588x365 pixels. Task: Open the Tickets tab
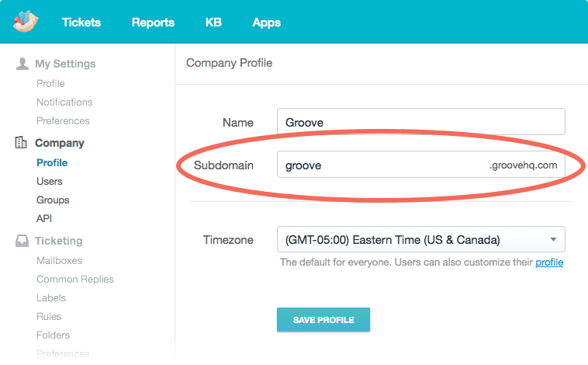[81, 23]
